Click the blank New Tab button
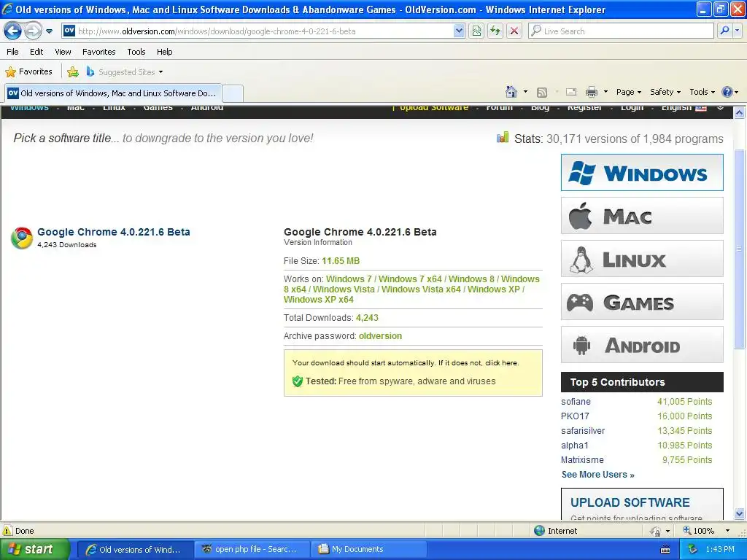 tap(233, 93)
